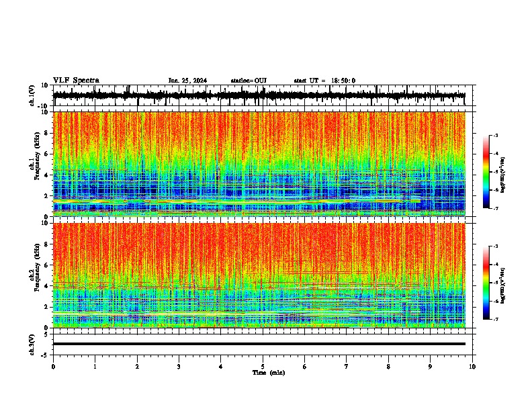The width and height of the screenshot is (532, 411).
Task: Click the "station=OUI" header label
Action: click(249, 81)
